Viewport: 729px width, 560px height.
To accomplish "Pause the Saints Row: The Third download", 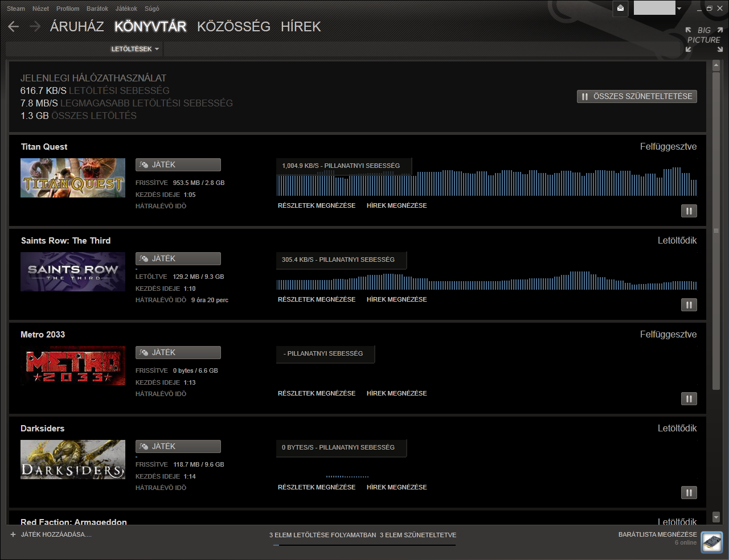I will point(689,305).
